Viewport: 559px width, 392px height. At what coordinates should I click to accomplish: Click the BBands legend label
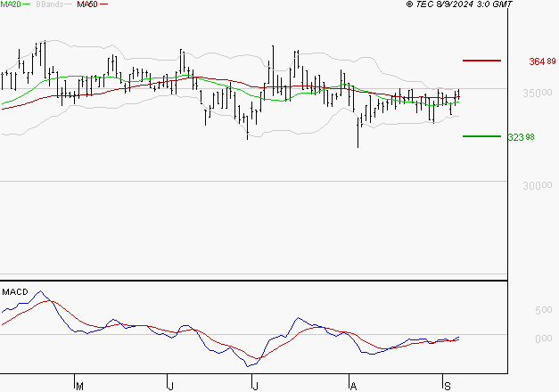coord(50,4)
